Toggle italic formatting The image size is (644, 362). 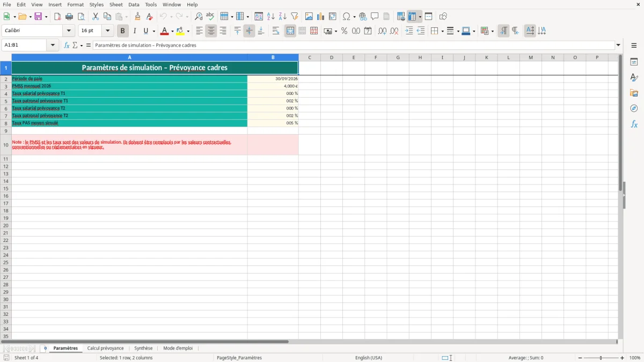(134, 31)
